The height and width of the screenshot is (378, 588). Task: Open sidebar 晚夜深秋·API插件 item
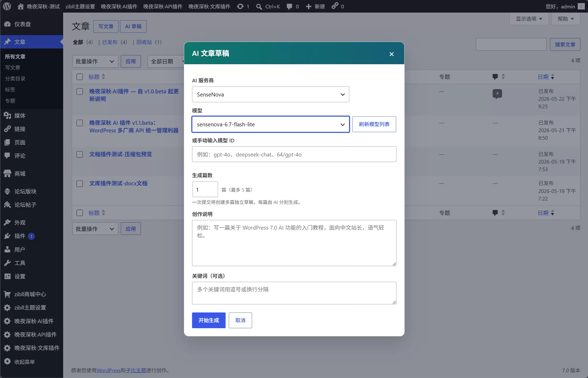tap(31, 334)
